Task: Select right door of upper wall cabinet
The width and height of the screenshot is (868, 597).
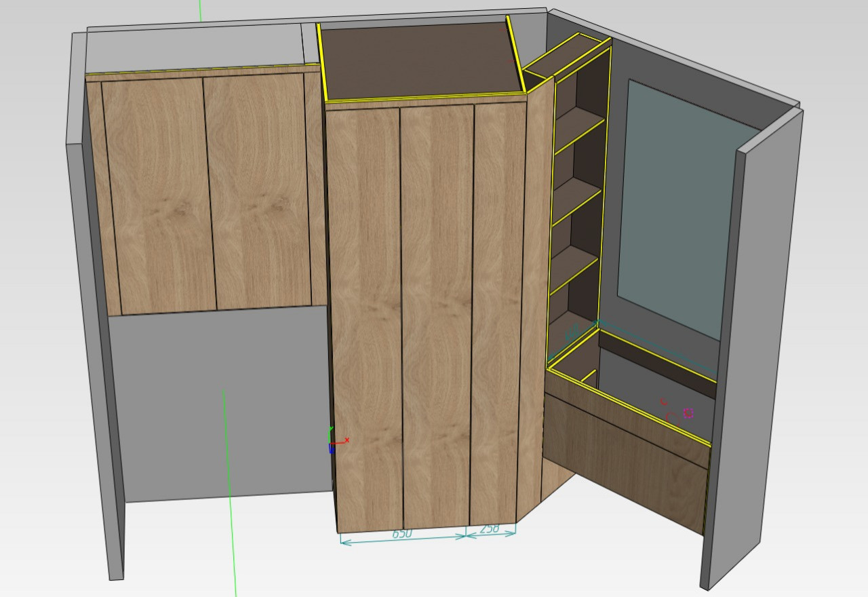Action: click(258, 190)
